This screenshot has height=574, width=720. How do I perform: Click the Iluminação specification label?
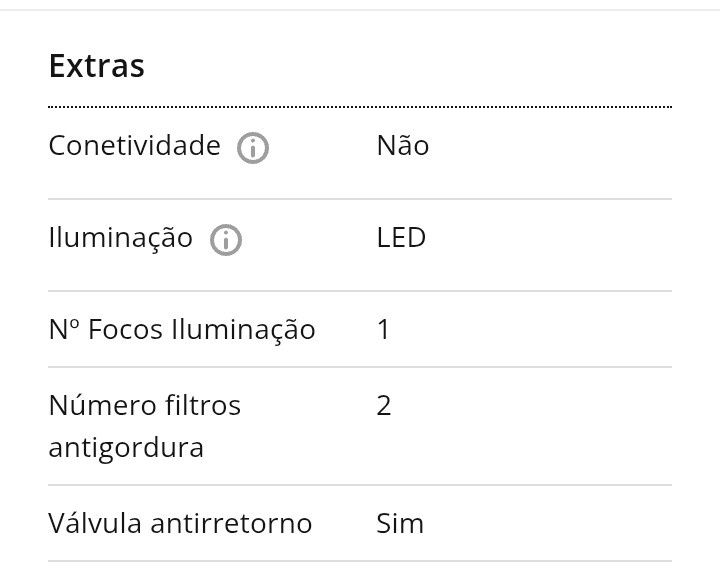(x=120, y=239)
